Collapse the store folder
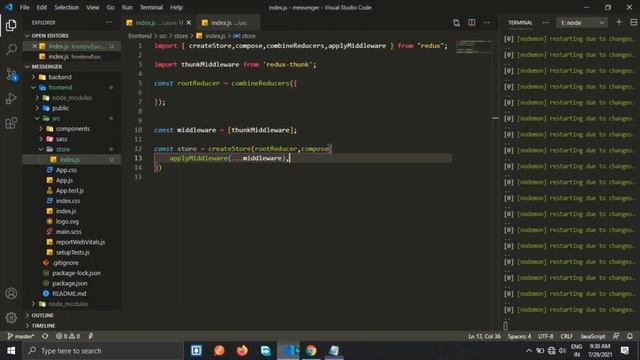This screenshot has height=360, width=640. click(x=41, y=149)
